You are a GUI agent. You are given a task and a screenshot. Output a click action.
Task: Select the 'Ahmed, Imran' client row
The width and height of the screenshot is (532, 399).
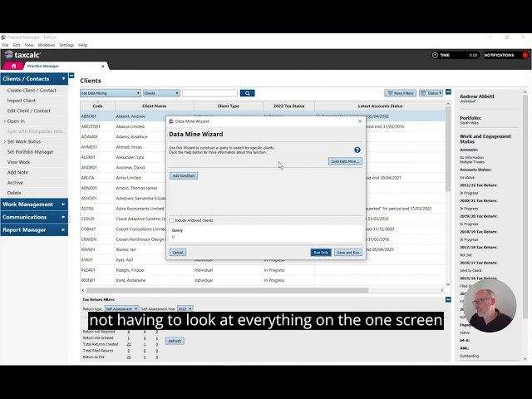pos(263,147)
